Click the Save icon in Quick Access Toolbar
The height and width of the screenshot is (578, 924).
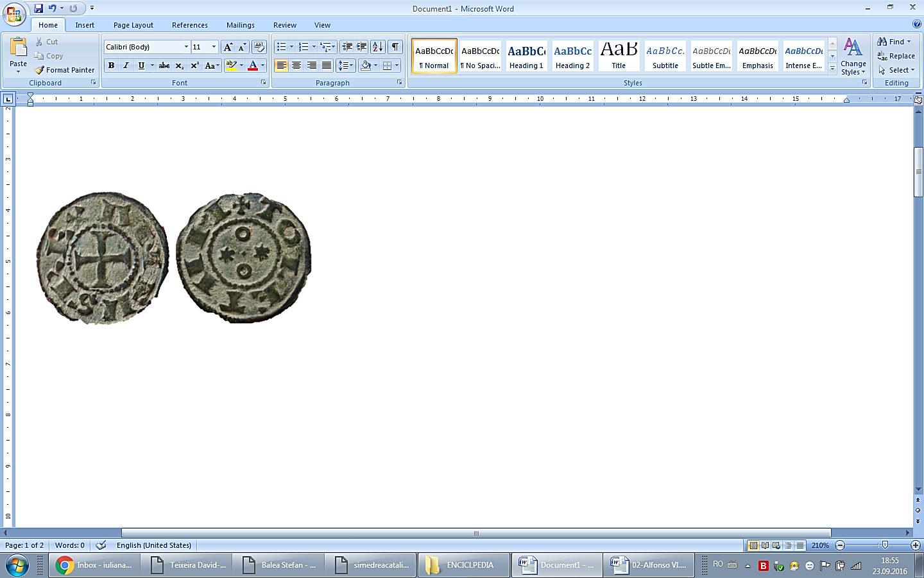38,8
